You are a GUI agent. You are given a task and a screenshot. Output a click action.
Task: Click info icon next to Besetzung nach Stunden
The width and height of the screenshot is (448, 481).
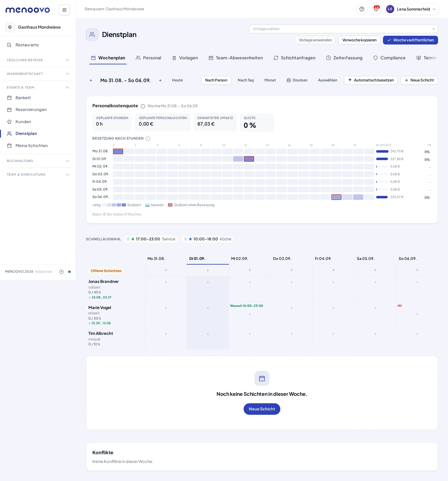click(x=148, y=139)
